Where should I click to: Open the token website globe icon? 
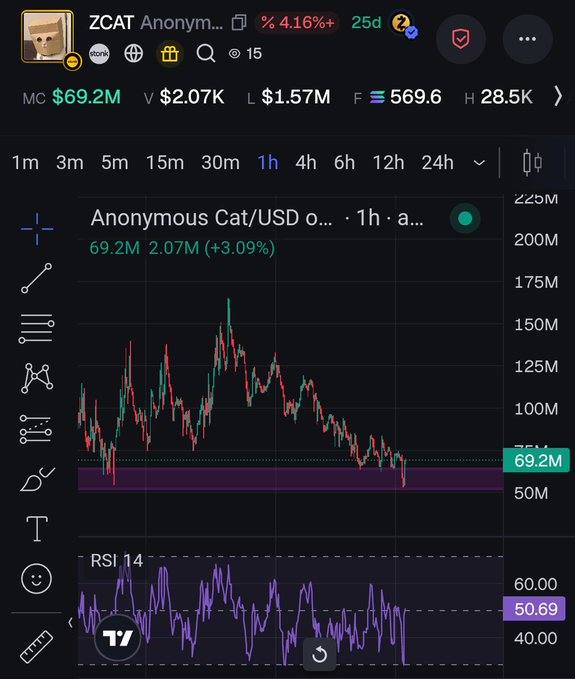(x=133, y=54)
